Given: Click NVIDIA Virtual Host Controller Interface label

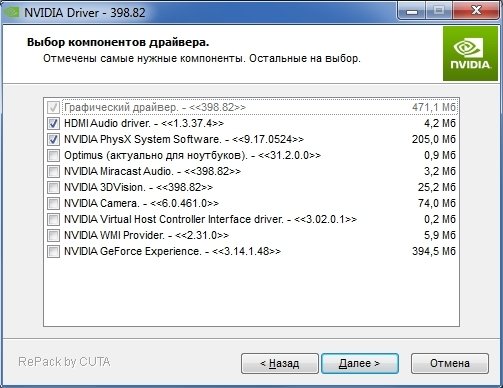Looking at the screenshot, I should (x=210, y=219).
